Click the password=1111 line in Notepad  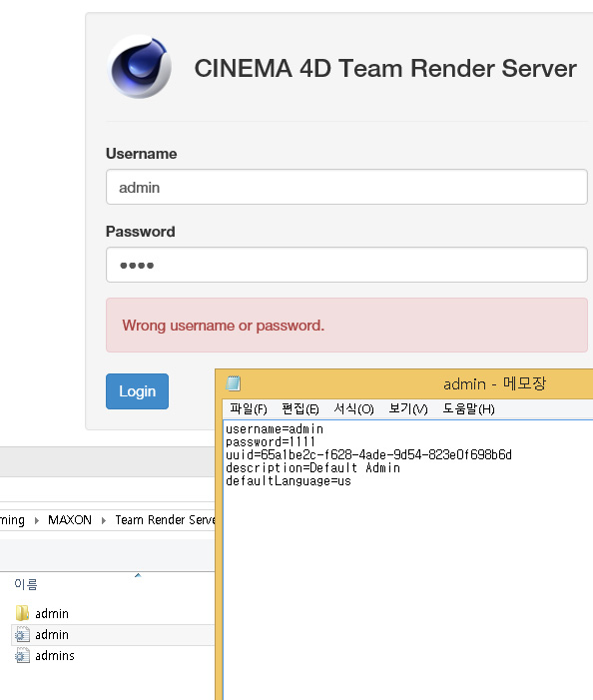[271, 442]
